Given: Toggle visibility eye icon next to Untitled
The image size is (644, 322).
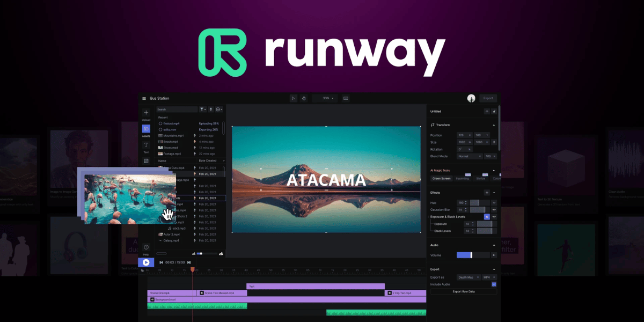Looking at the screenshot, I should click(487, 111).
